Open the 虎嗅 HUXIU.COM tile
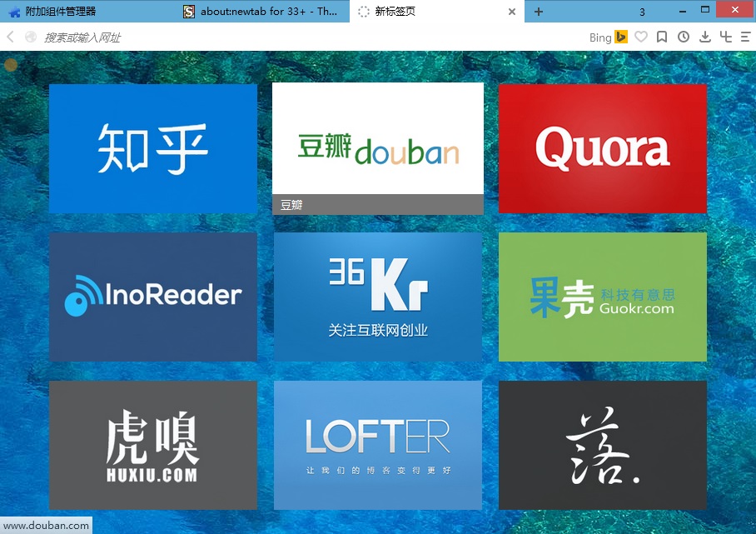 click(153, 445)
